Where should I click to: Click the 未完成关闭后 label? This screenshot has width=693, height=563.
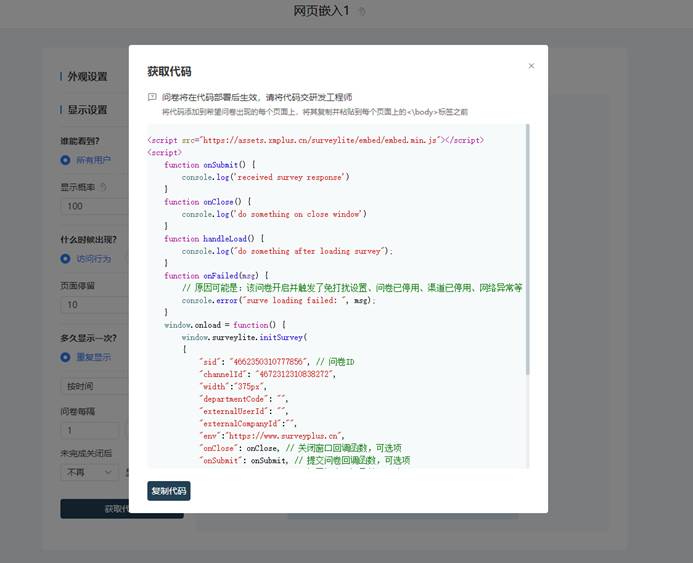86,453
